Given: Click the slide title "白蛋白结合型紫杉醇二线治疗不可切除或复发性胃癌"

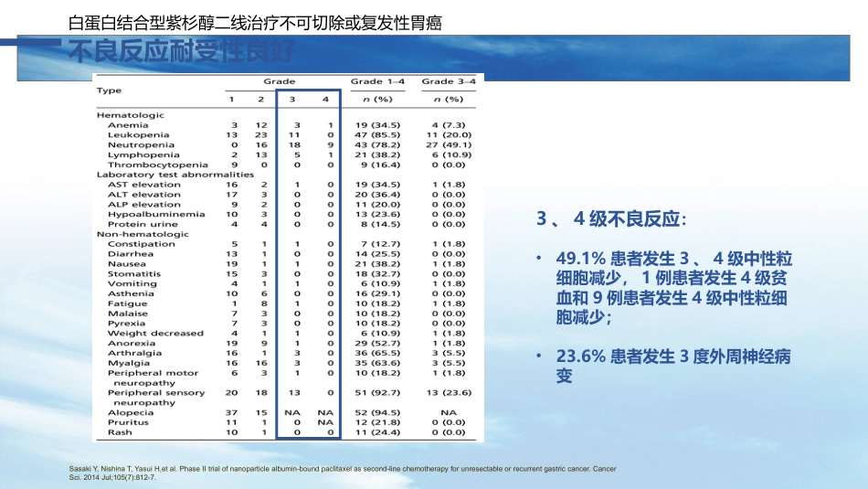Looking at the screenshot, I should [x=255, y=23].
